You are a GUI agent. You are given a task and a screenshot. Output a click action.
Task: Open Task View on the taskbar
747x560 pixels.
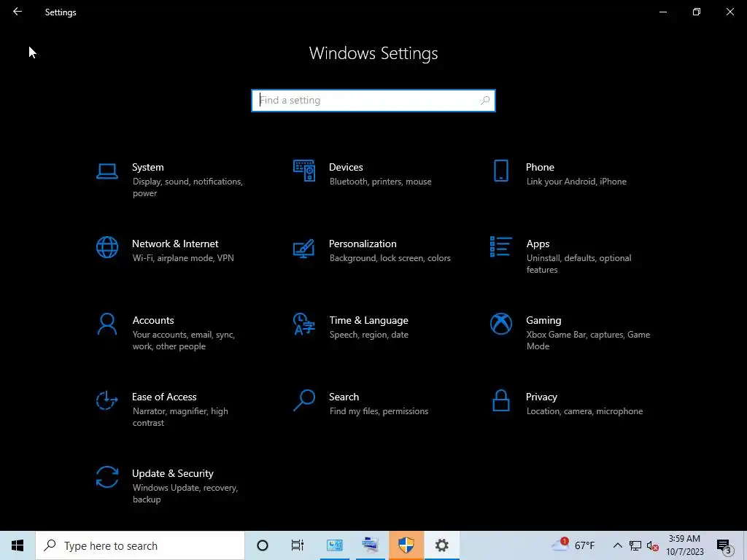[x=298, y=545]
